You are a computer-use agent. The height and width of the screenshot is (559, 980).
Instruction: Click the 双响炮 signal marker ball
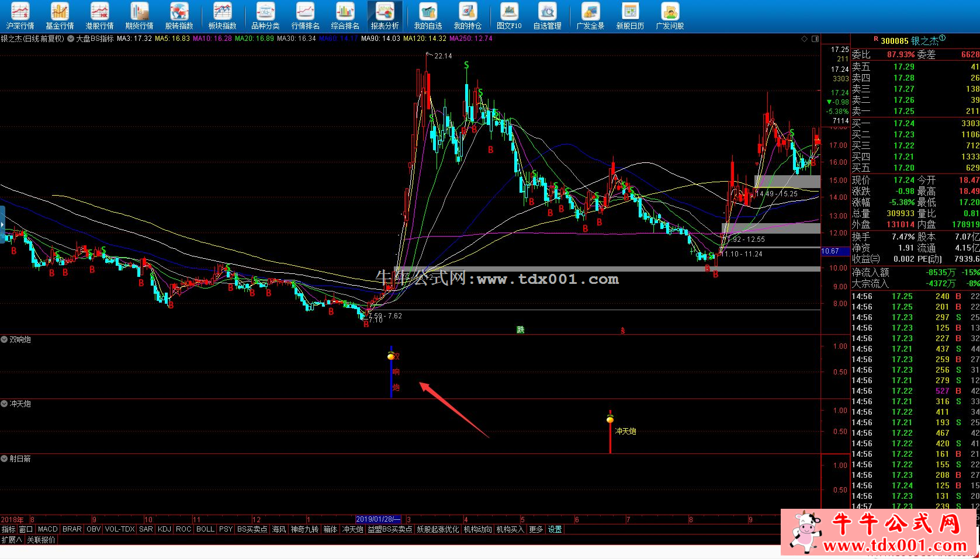391,356
